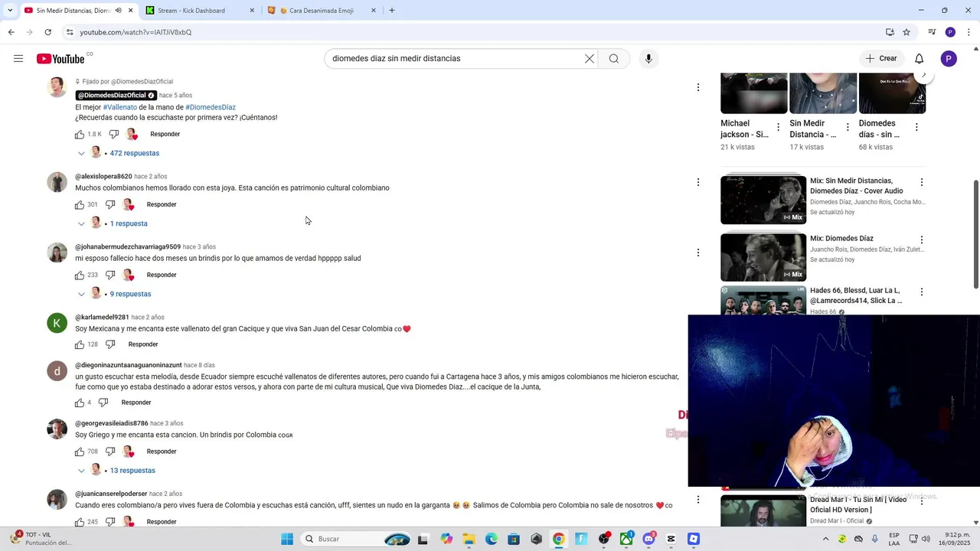Like the karlamedel9281 comment
980x551 pixels.
point(80,344)
